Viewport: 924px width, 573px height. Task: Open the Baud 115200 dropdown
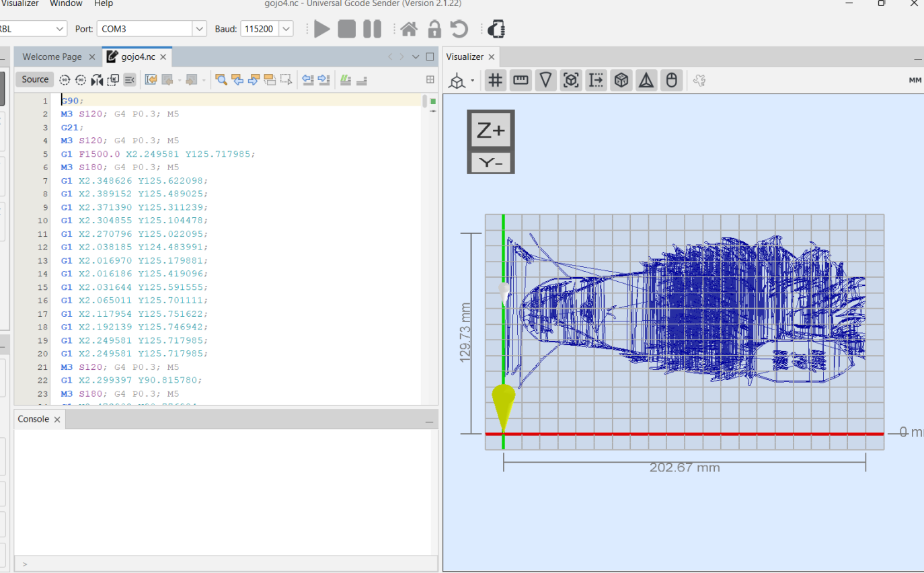286,29
